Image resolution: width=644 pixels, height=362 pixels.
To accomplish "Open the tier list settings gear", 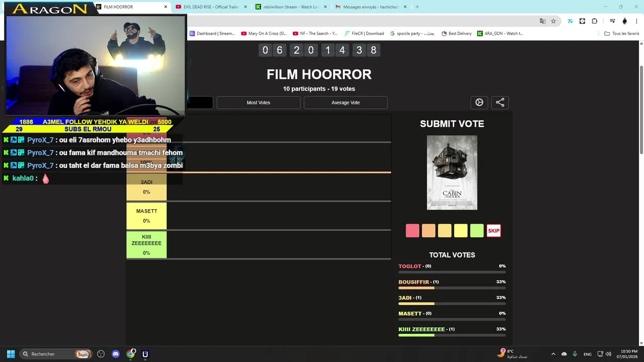I will [479, 103].
